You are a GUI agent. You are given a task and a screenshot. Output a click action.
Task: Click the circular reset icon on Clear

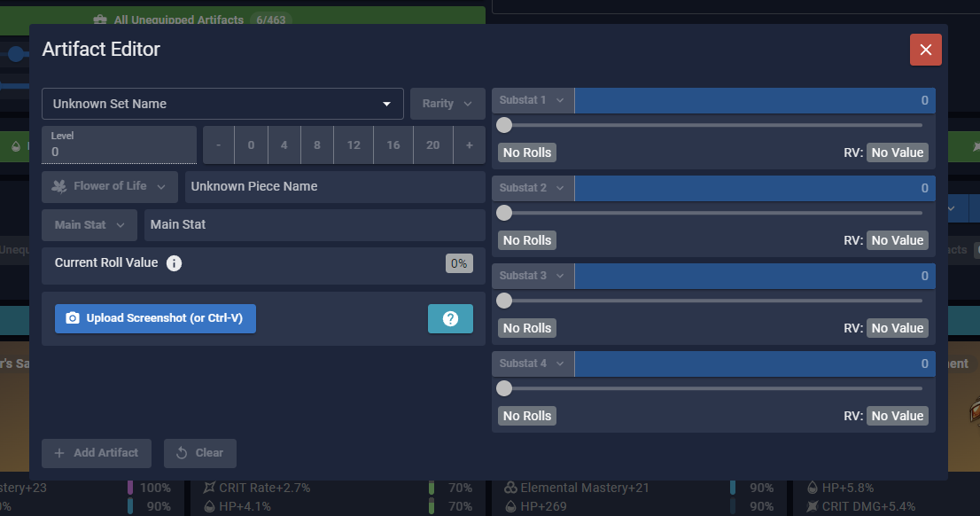(183, 453)
